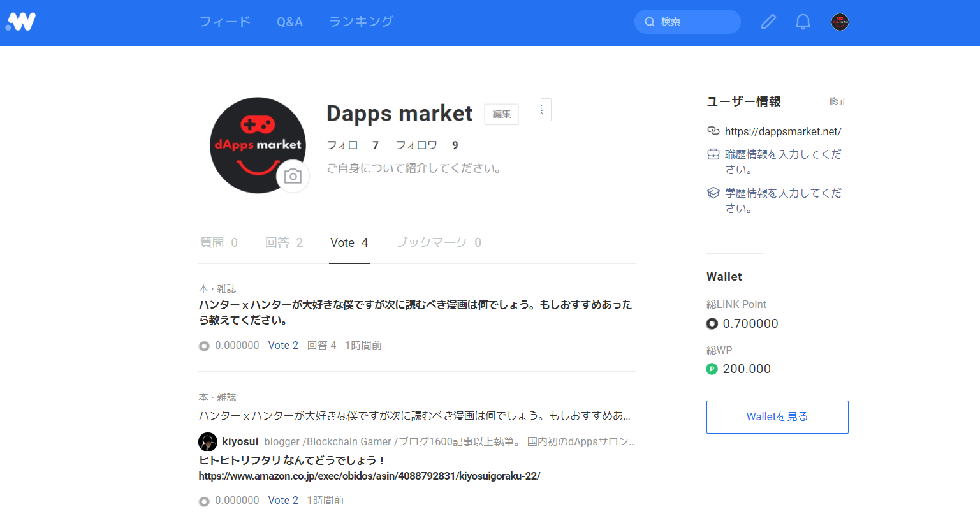Click the second 本・雑誌 category label
This screenshot has height=530, width=980.
click(217, 397)
